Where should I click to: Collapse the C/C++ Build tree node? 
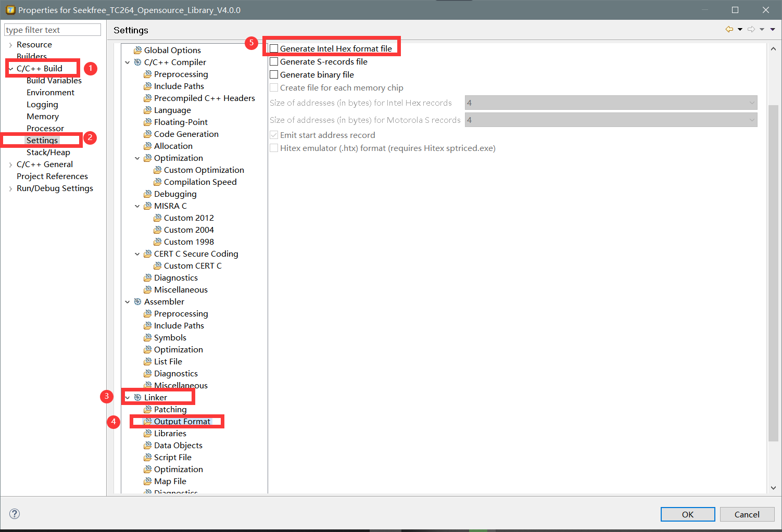click(10, 69)
